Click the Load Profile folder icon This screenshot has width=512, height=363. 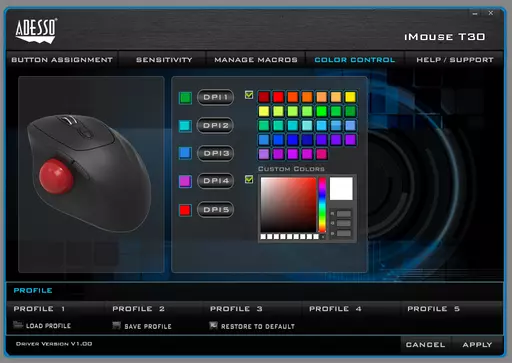18,324
